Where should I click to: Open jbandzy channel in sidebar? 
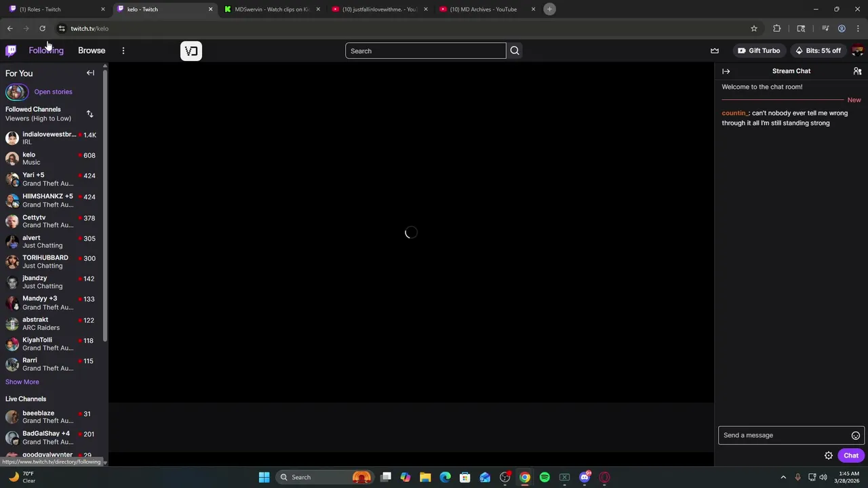(52, 282)
